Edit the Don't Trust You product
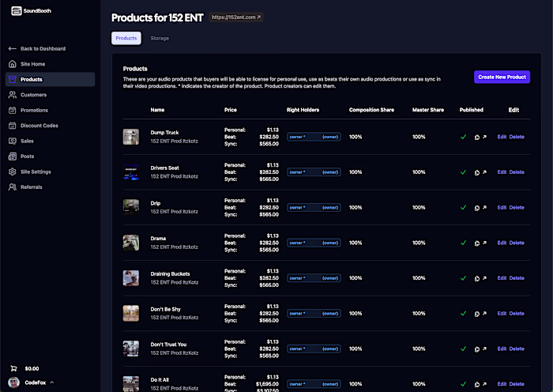The image size is (553, 392). (502, 349)
